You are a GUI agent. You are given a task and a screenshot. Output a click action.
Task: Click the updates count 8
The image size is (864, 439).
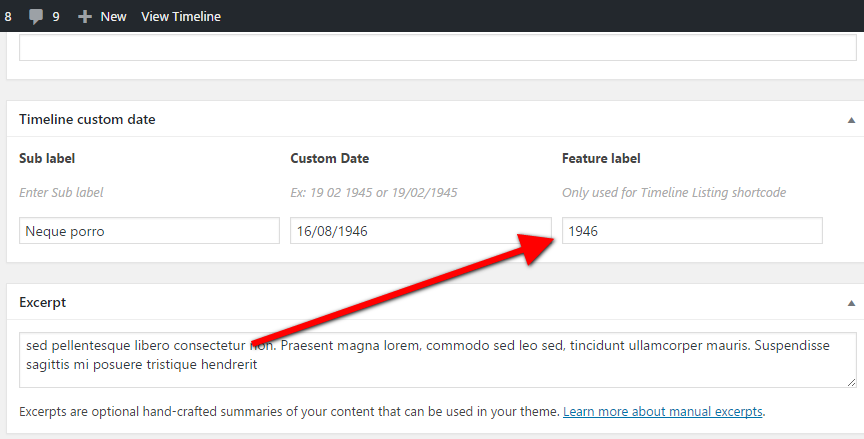pyautogui.click(x=8, y=16)
